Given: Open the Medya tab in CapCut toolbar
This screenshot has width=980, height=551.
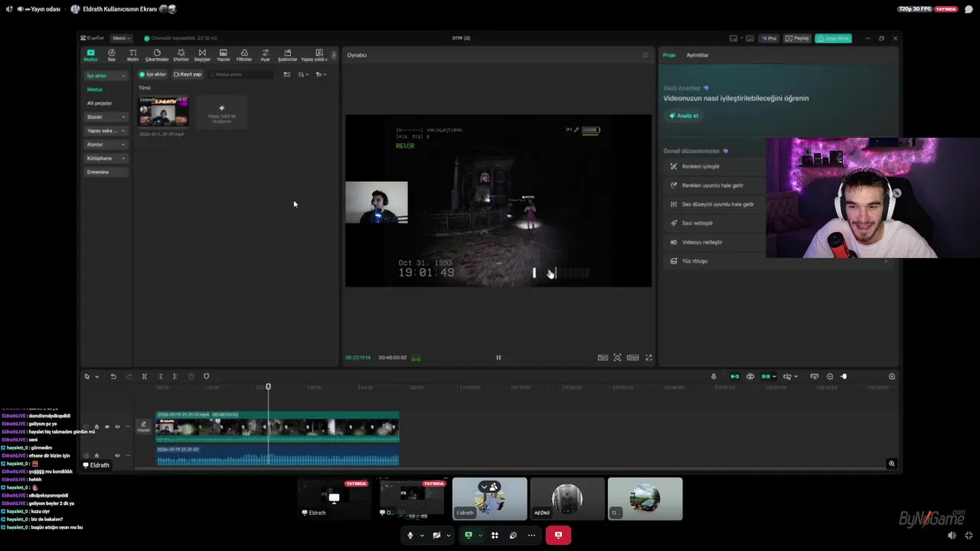Looking at the screenshot, I should 90,55.
